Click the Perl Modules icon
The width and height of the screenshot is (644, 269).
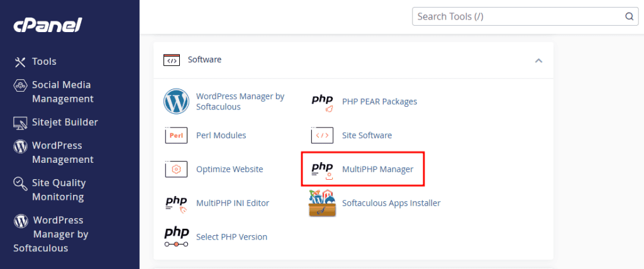176,135
